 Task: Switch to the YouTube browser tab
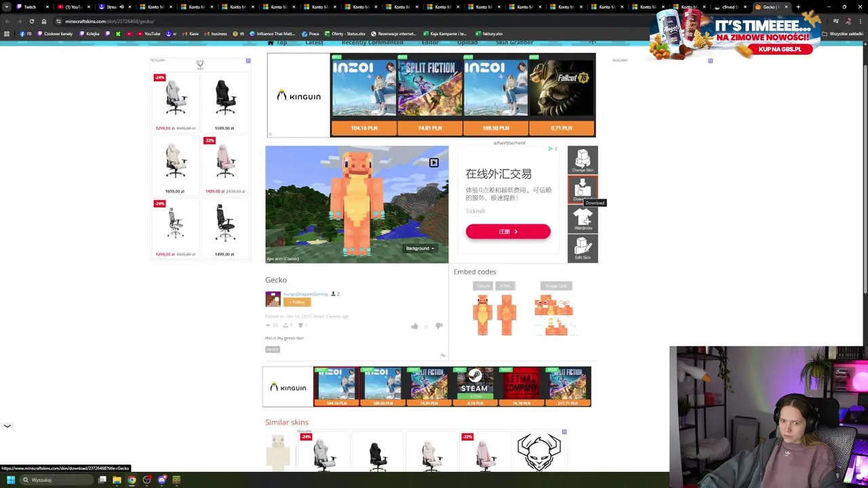[x=73, y=7]
